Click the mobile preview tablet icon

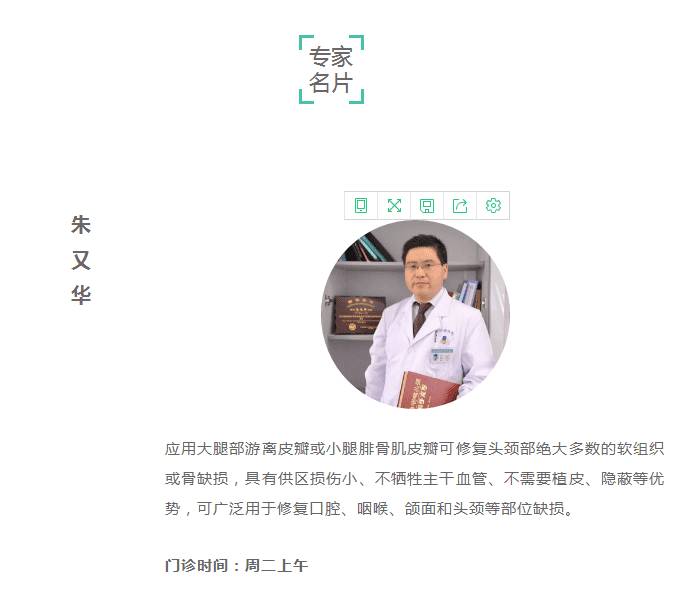(361, 206)
